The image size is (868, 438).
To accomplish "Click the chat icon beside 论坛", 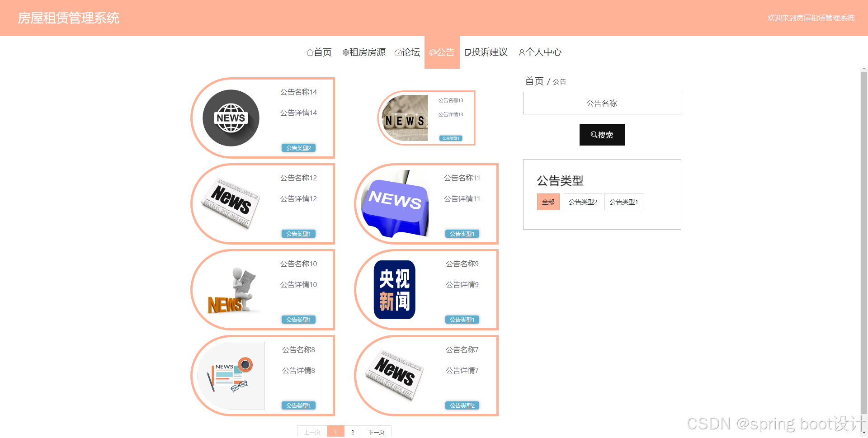I will point(397,52).
